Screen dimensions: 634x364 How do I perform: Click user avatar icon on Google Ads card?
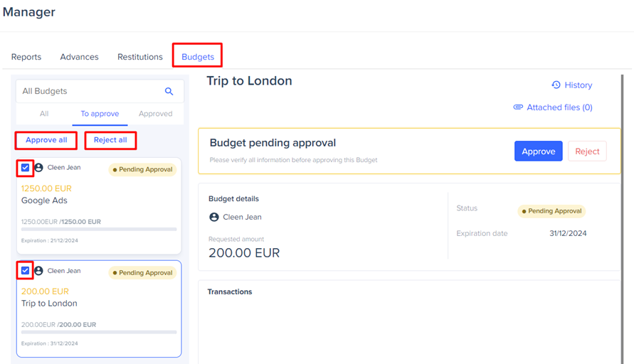(x=39, y=168)
